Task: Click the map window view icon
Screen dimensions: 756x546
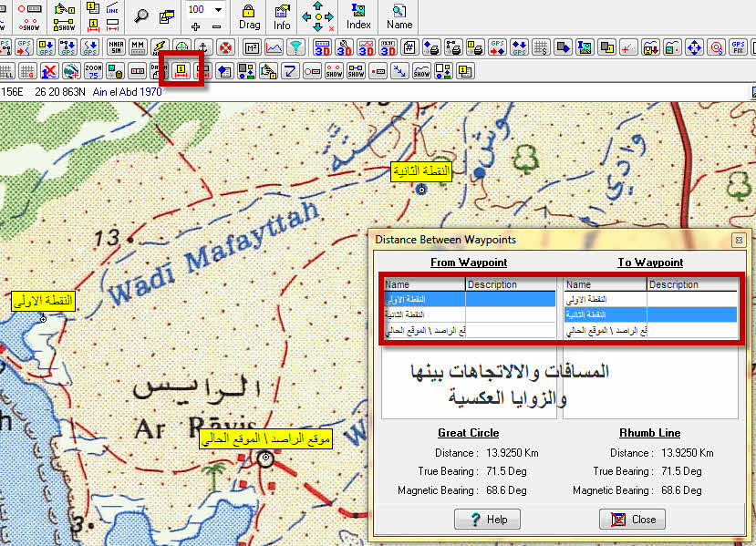Action: 166,16
